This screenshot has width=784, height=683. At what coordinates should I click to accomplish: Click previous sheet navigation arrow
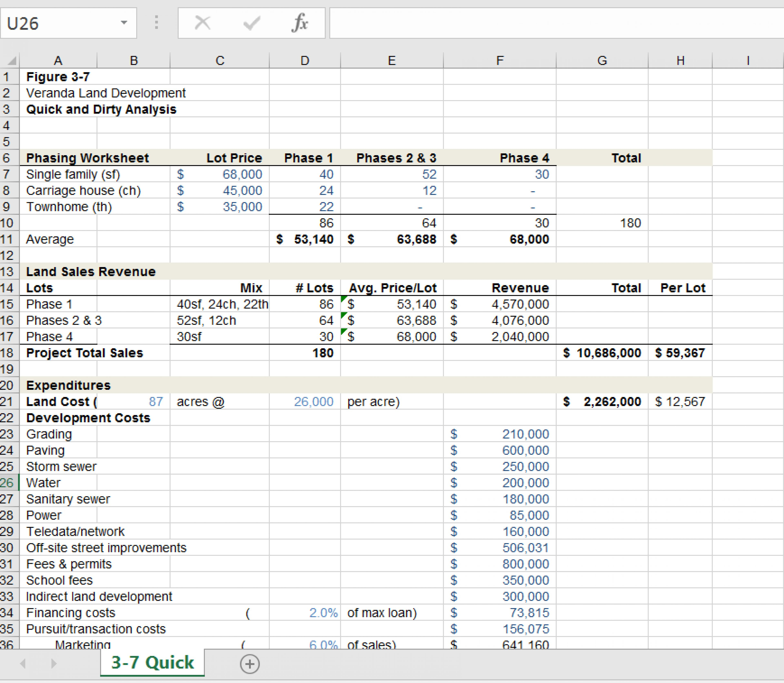(x=23, y=664)
